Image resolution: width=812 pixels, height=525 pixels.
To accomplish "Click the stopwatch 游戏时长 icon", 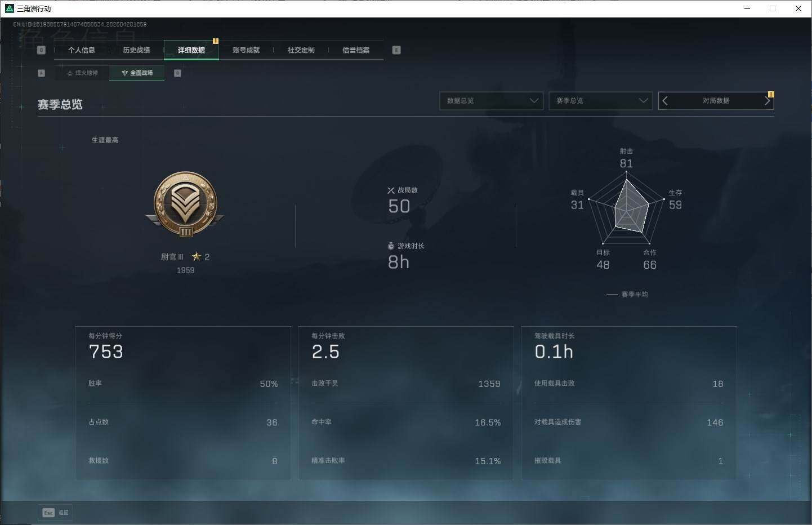I will pyautogui.click(x=391, y=246).
